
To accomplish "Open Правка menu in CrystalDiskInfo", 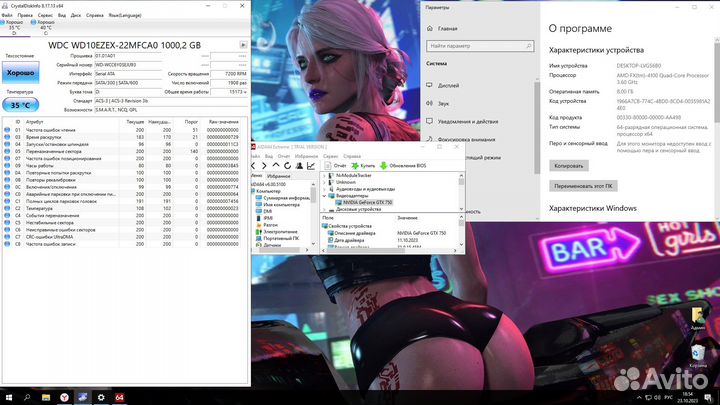I will coord(25,15).
